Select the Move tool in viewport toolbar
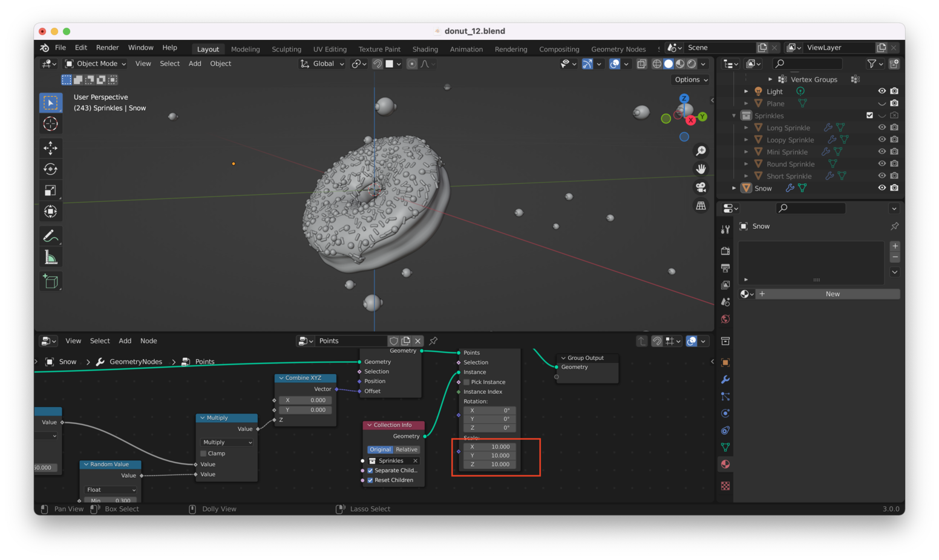This screenshot has width=939, height=560. click(x=50, y=148)
